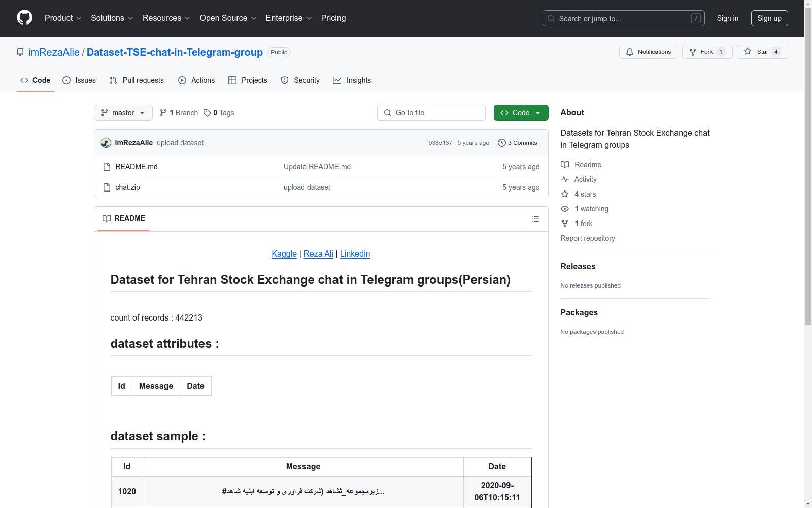This screenshot has width=812, height=508.
Task: Follow the Reza Ali link
Action: (x=318, y=253)
